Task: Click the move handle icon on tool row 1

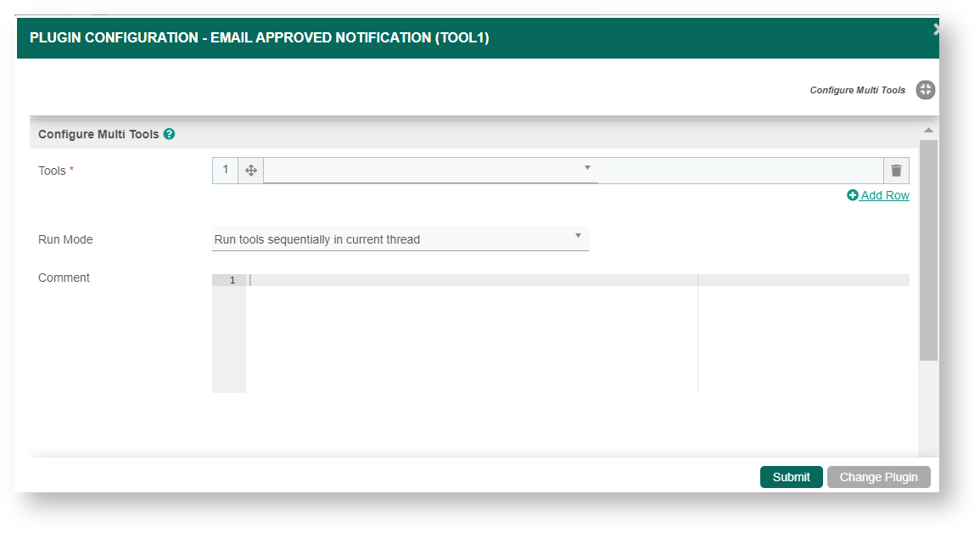Action: pos(250,171)
